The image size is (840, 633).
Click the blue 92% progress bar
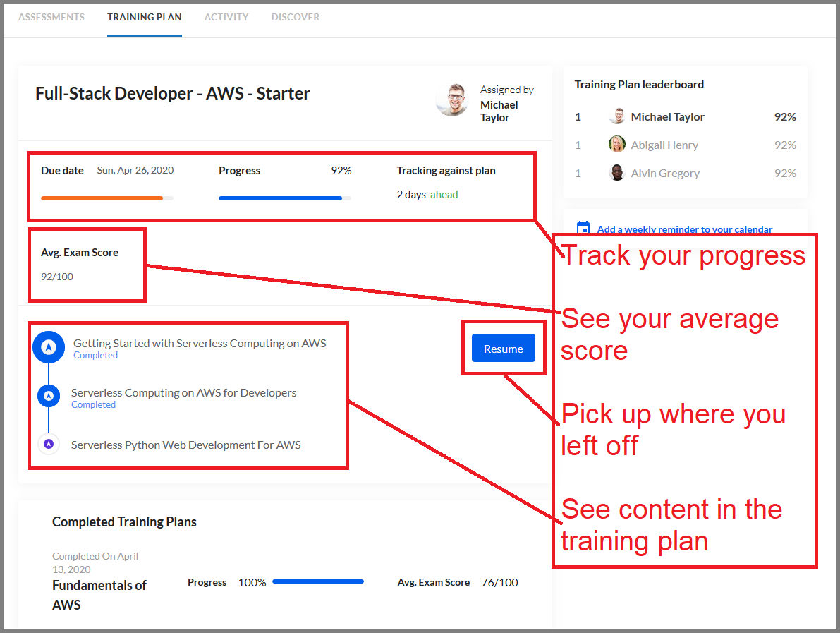[x=285, y=198]
